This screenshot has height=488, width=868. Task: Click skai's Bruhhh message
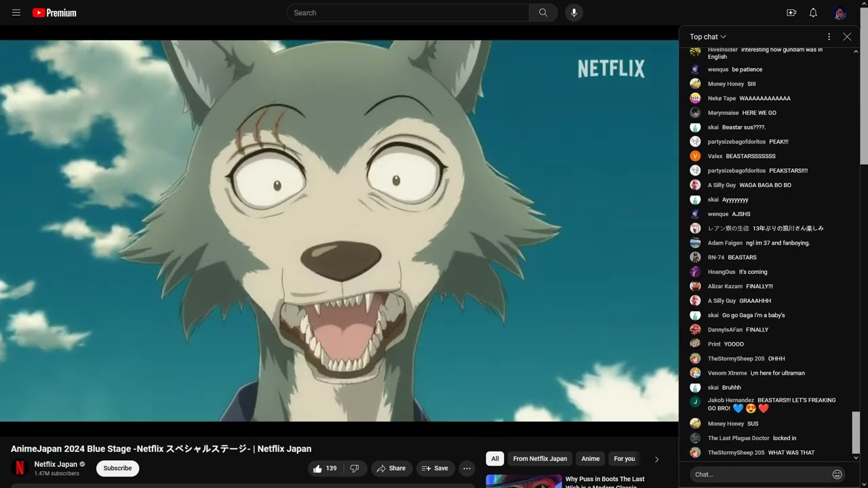(731, 388)
